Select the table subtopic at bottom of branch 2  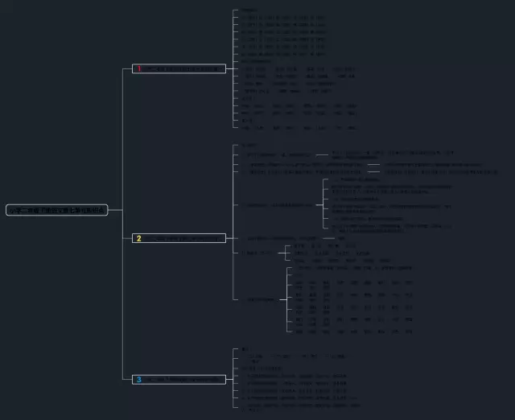pyautogui.click(x=263, y=299)
